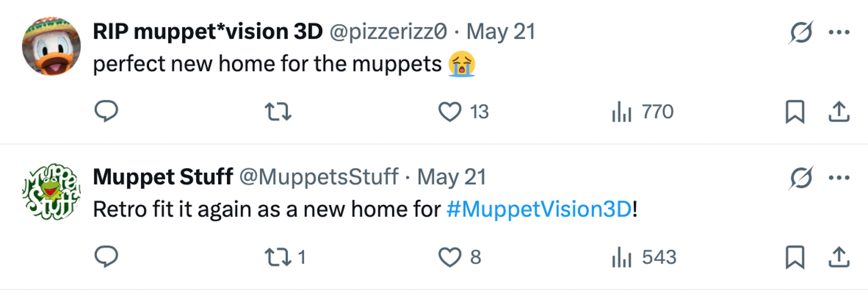The height and width of the screenshot is (302, 868).
Task: Like the "Retro fit it again" tweet
Action: click(x=450, y=257)
